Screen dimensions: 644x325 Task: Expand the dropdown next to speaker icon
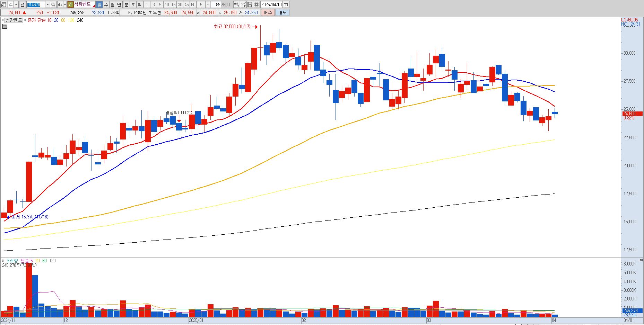coord(65,4)
